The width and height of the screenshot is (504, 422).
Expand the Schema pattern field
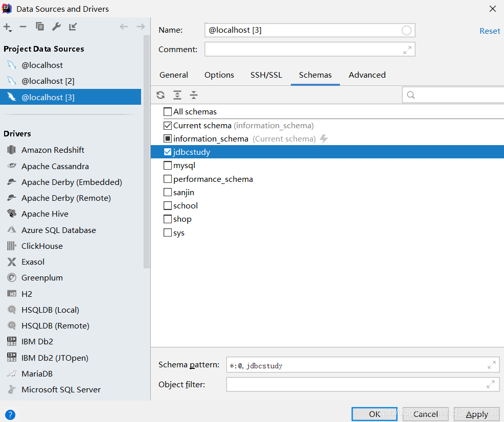pos(491,365)
